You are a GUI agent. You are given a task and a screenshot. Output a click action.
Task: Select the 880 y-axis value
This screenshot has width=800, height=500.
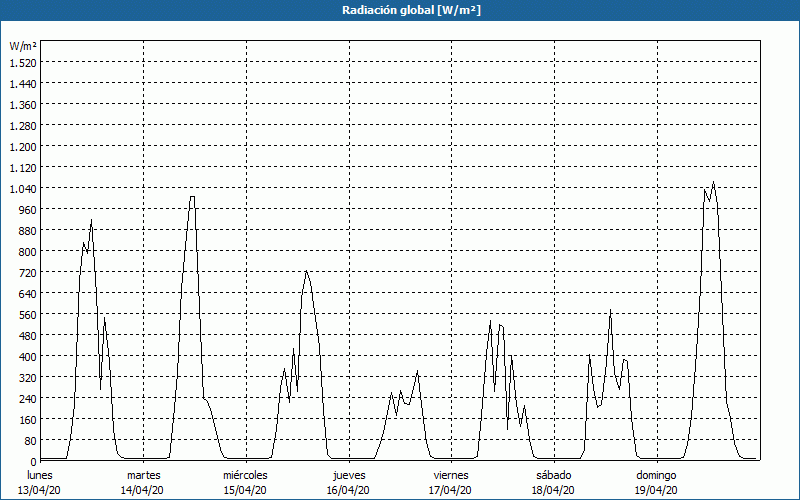coord(28,231)
